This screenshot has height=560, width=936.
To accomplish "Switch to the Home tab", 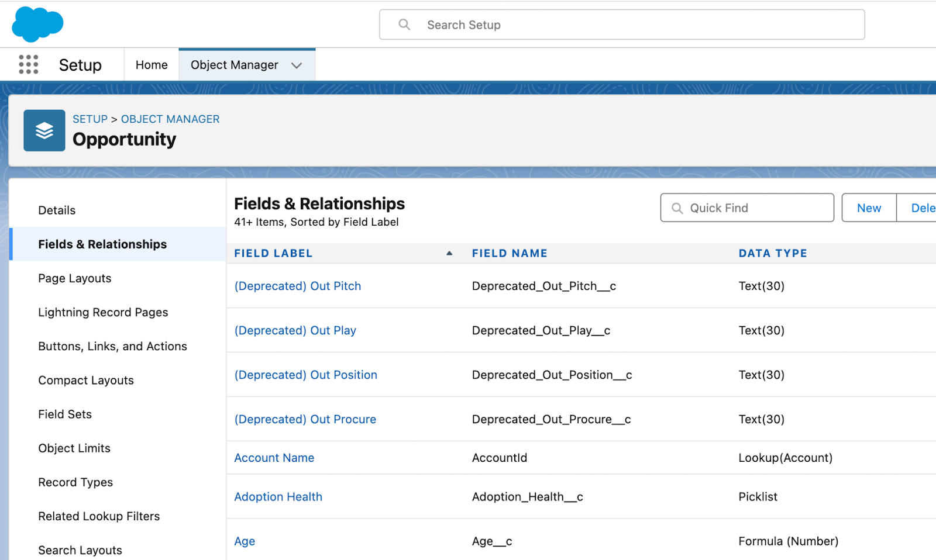I will (x=151, y=64).
